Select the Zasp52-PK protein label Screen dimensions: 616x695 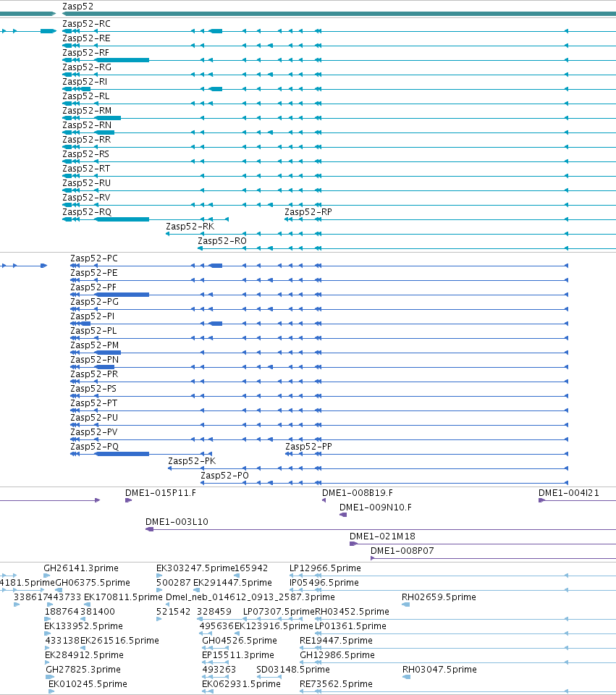[x=192, y=461]
